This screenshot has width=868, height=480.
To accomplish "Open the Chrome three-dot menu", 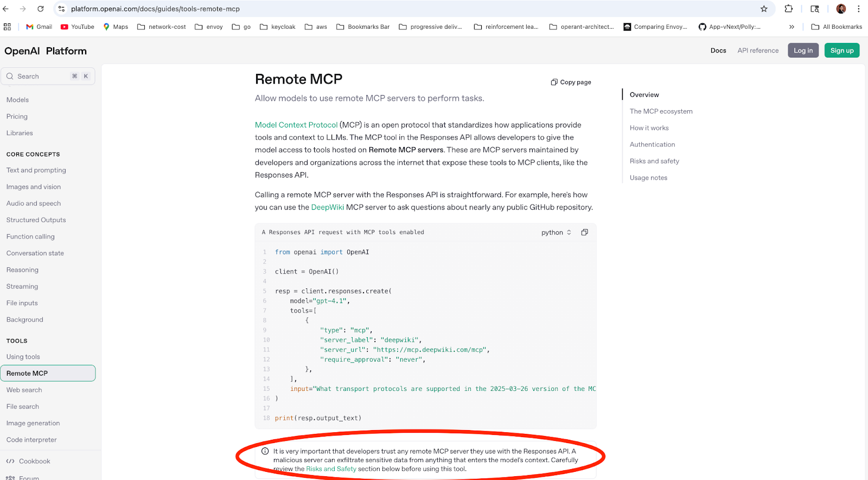I will [x=859, y=9].
